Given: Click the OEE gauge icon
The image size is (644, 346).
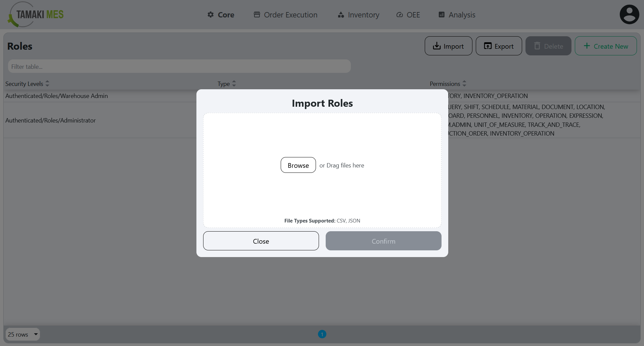Looking at the screenshot, I should click(x=399, y=15).
